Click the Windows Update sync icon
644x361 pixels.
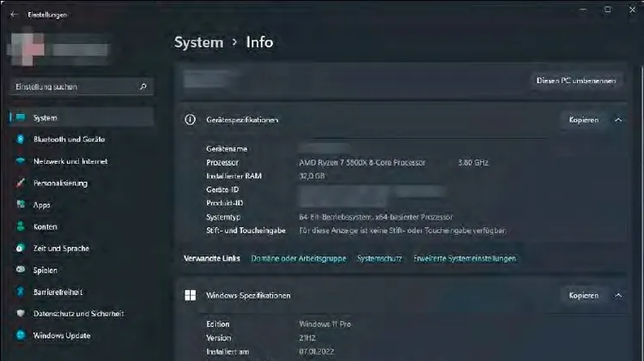pyautogui.click(x=21, y=335)
